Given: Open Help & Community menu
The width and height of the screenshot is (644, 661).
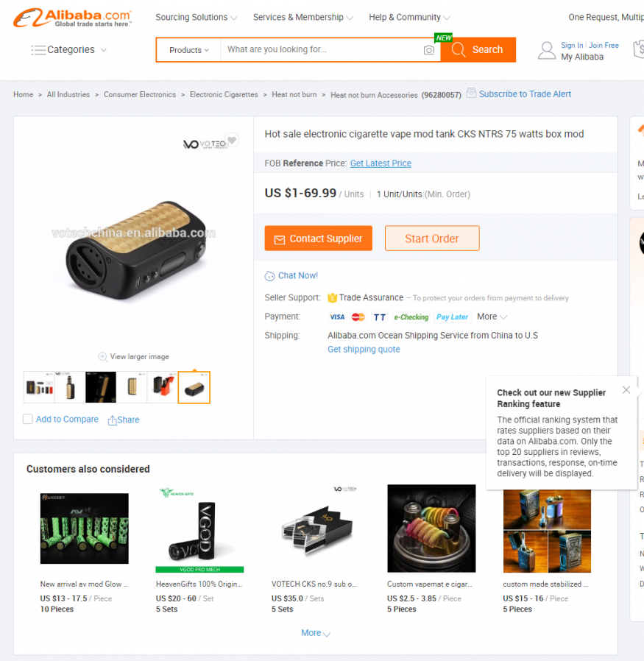Looking at the screenshot, I should pos(409,17).
